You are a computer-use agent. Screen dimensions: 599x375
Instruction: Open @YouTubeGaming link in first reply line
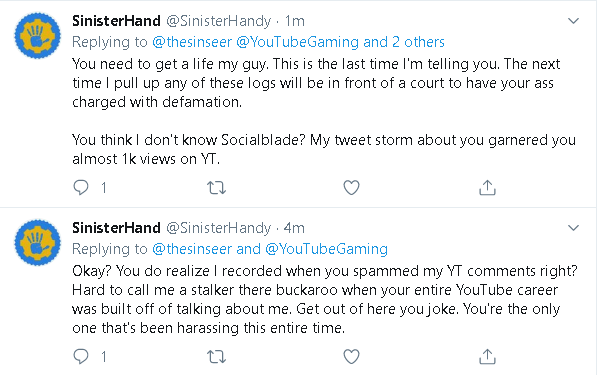tap(298, 42)
